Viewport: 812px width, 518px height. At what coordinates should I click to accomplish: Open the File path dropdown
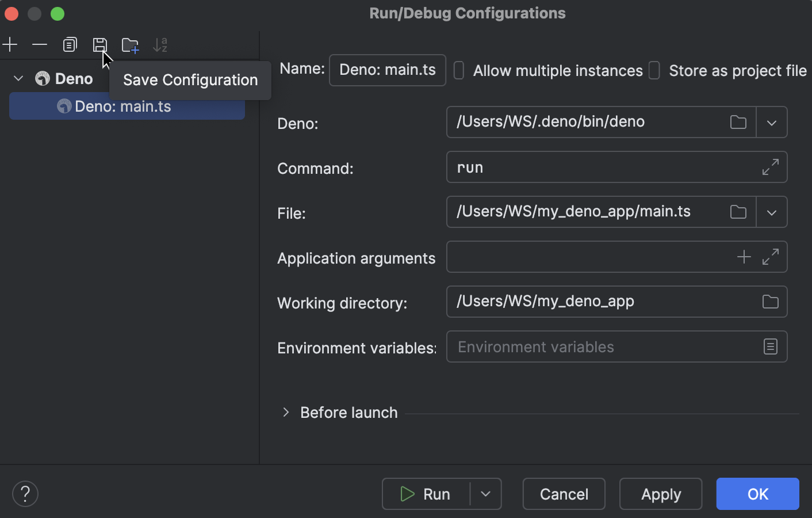[x=772, y=212]
